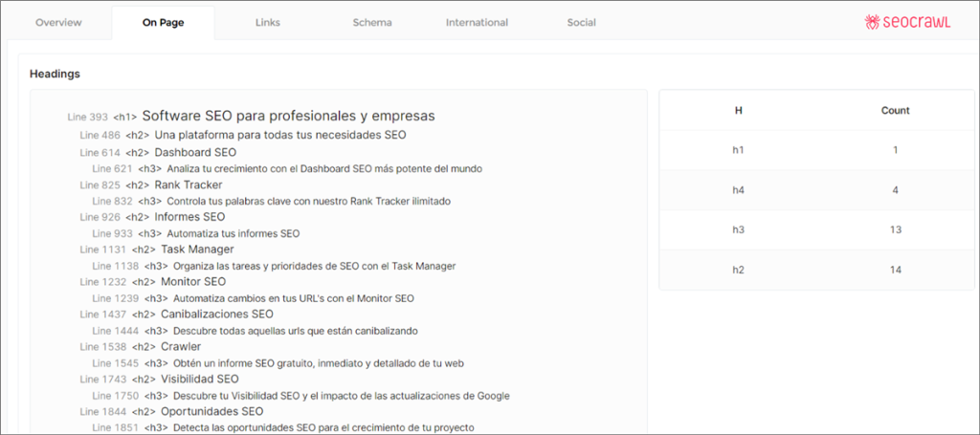Click the 'H' column header in table
980x435 pixels.
[738, 111]
